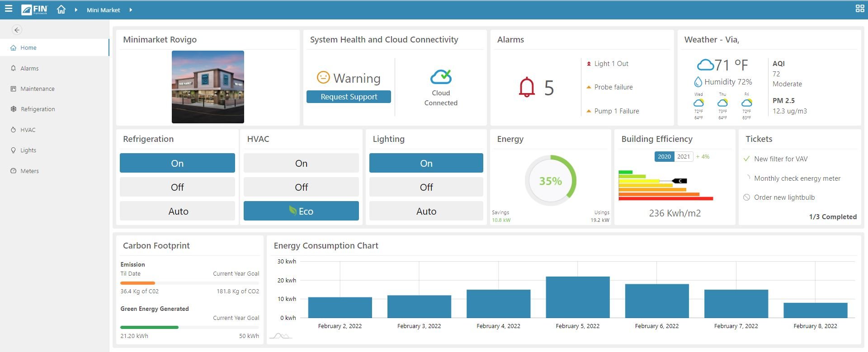The width and height of the screenshot is (868, 352).
Task: Open the Meters sidebar item
Action: pos(54,171)
